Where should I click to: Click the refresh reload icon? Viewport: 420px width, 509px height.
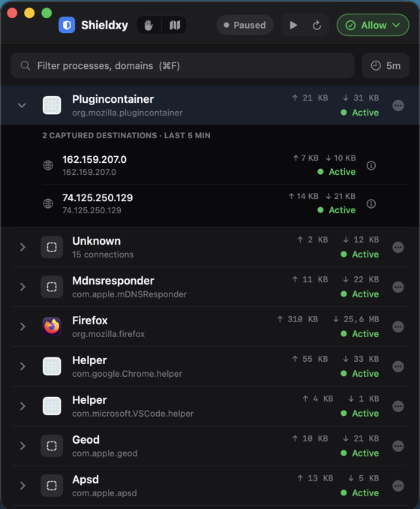pyautogui.click(x=316, y=25)
